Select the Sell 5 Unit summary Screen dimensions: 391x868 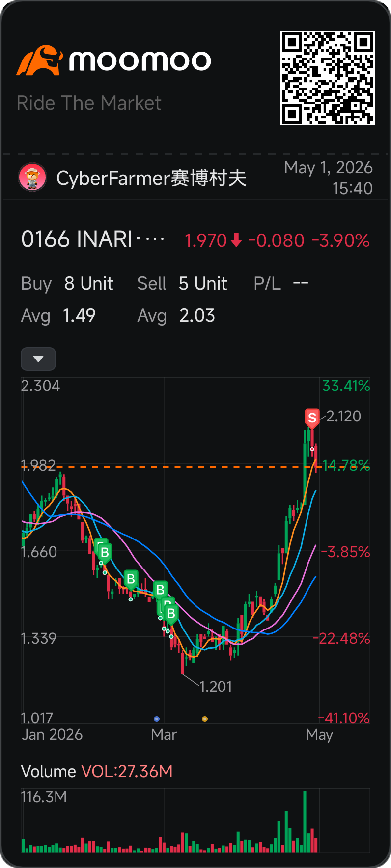click(x=182, y=284)
